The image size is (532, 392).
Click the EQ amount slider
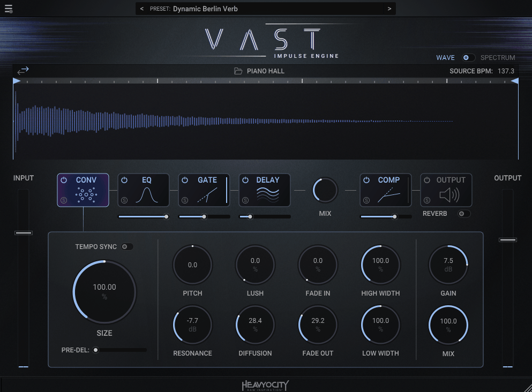tap(144, 217)
